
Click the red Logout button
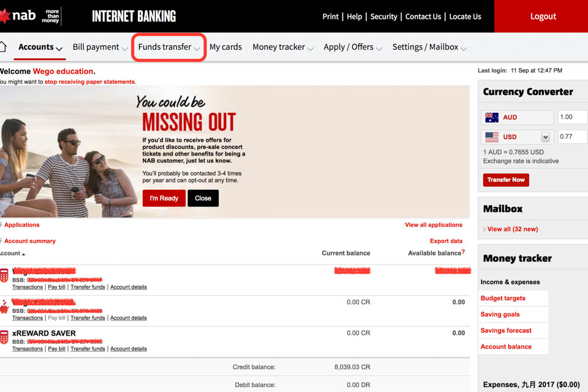[x=541, y=16]
